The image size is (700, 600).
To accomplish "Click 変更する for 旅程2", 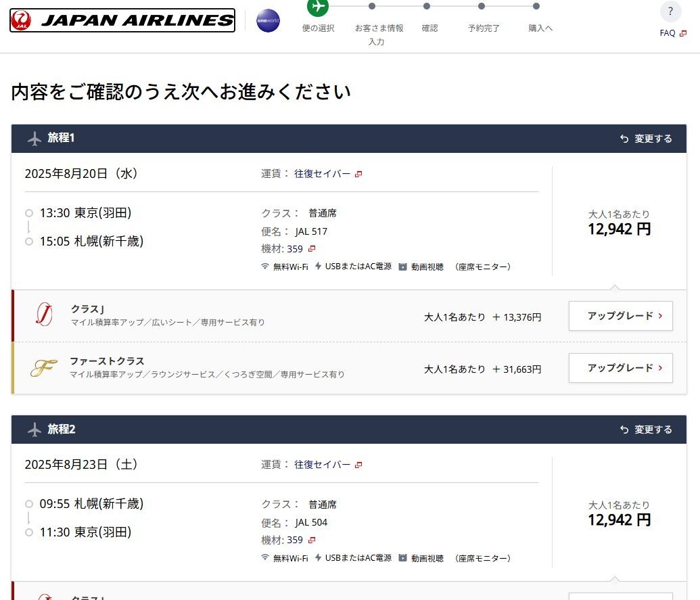I will [646, 430].
